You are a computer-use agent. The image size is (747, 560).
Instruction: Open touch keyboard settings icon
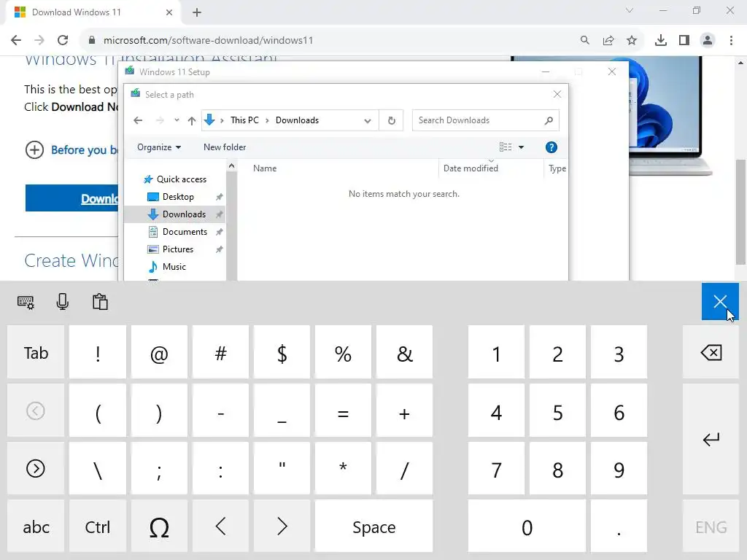pyautogui.click(x=26, y=302)
